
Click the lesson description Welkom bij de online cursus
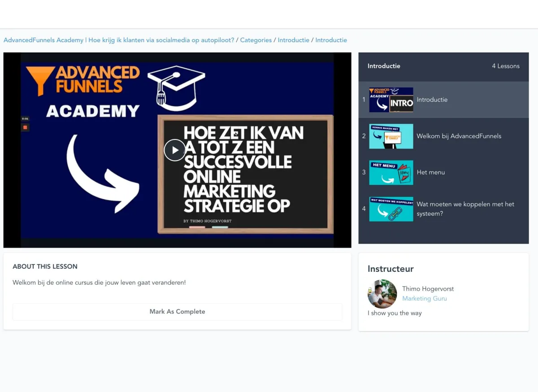(x=99, y=283)
